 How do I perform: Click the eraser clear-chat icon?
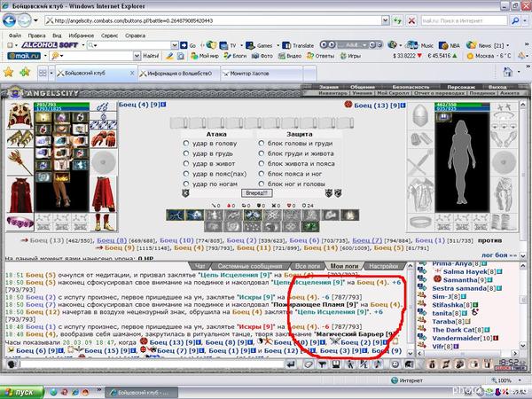308,364
